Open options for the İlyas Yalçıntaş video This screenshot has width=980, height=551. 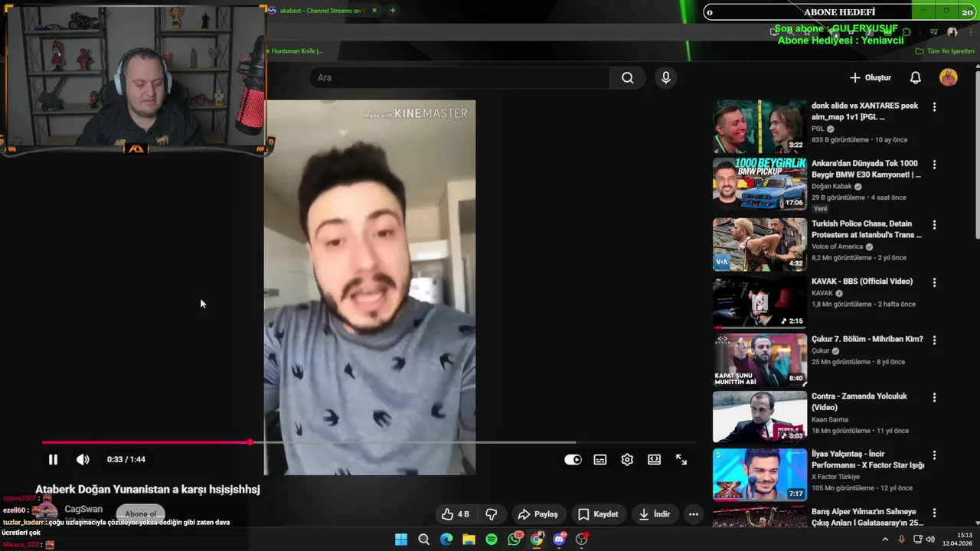(x=934, y=455)
